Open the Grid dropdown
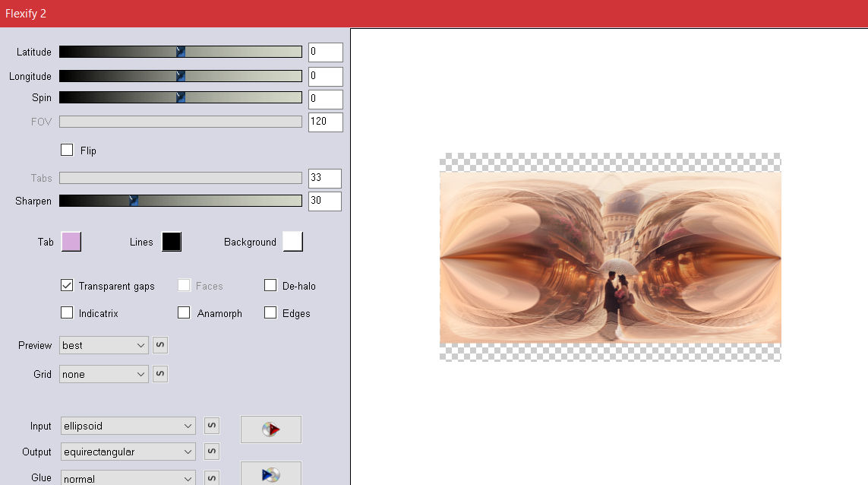The image size is (868, 485). point(104,374)
